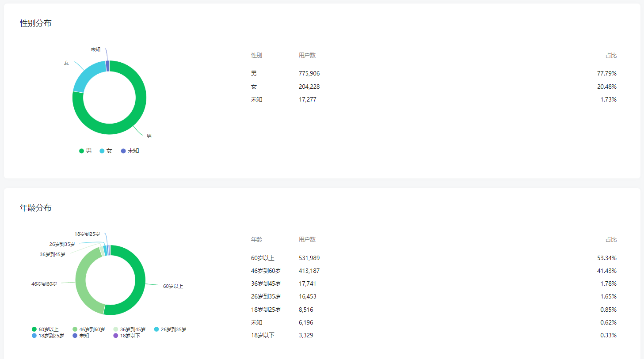This screenshot has width=644, height=359.
Task: Click the 20.48% percentage cell
Action: [x=607, y=87]
